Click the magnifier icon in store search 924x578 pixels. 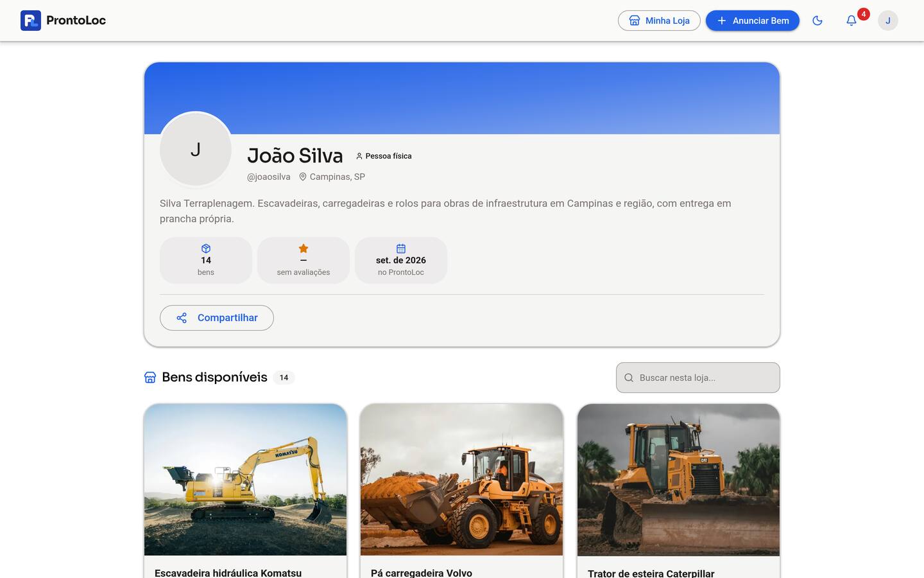tap(629, 378)
